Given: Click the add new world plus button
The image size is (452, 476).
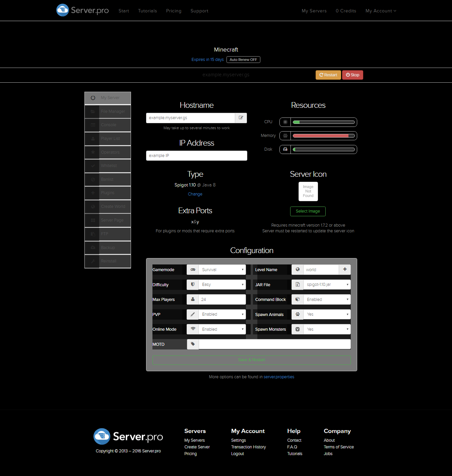Looking at the screenshot, I should (345, 269).
